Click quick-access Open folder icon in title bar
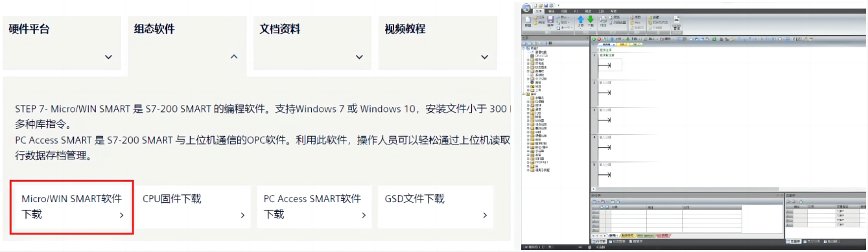The height and width of the screenshot is (252, 868). point(541,5)
